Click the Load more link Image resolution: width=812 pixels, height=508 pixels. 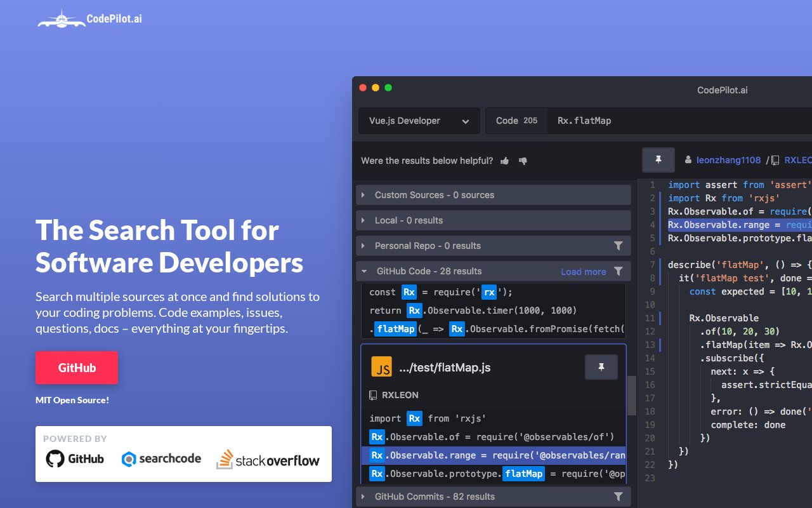click(x=584, y=272)
